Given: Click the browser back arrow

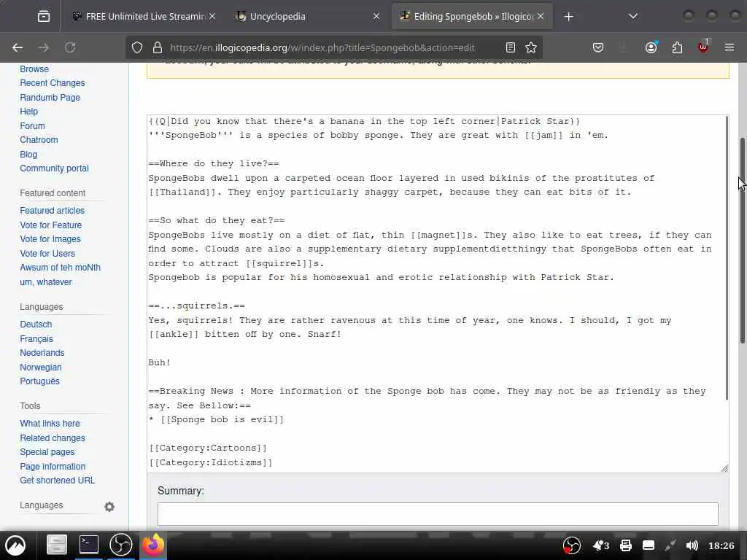Looking at the screenshot, I should click(x=18, y=47).
